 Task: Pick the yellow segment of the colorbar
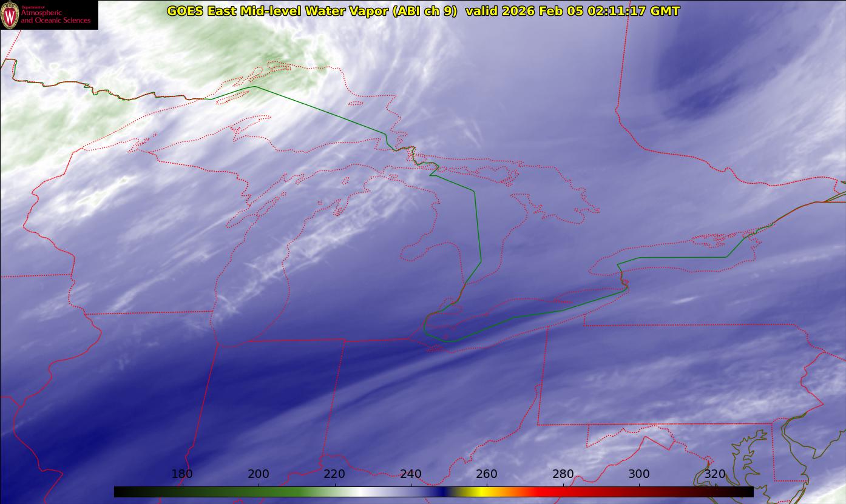pos(479,492)
